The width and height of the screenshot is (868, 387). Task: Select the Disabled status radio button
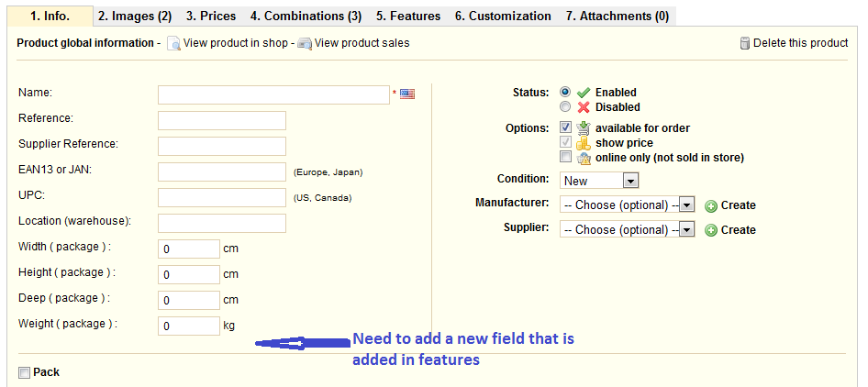point(565,107)
